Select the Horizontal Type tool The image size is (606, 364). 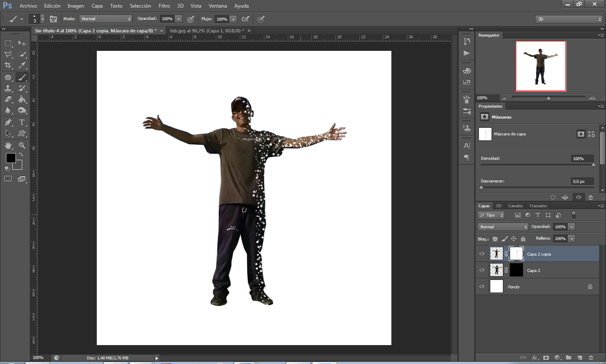22,122
